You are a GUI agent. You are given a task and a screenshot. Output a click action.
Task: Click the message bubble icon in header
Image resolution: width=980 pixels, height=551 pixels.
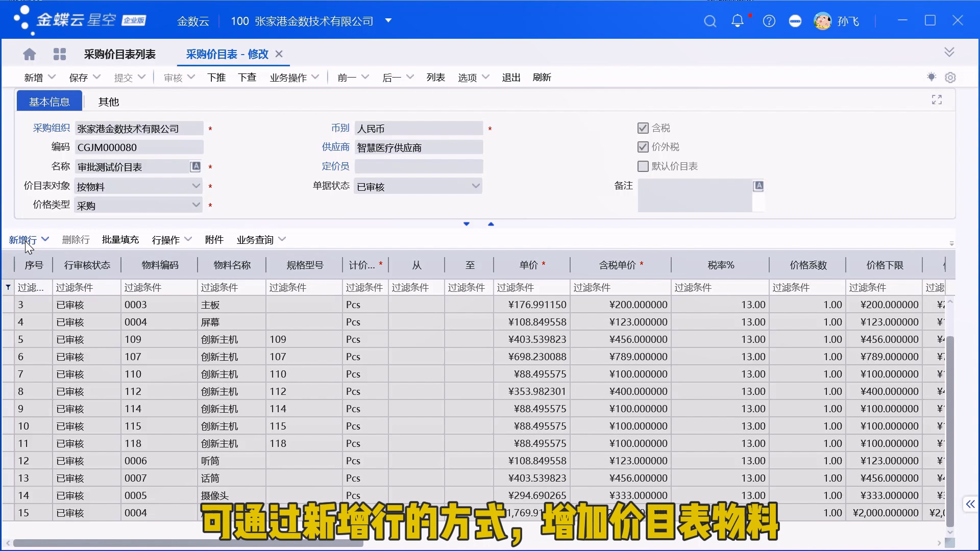[795, 21]
